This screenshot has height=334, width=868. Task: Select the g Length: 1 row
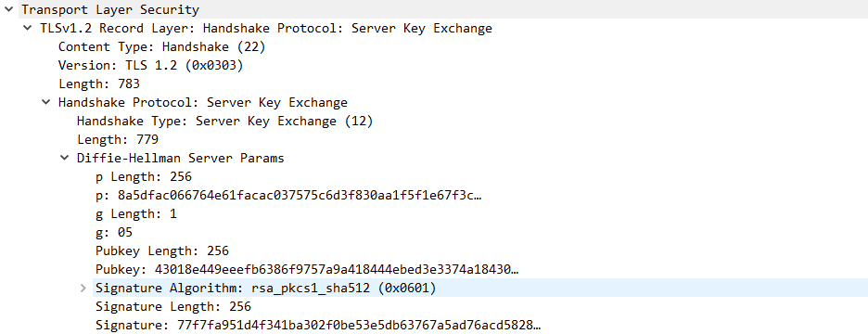[136, 213]
